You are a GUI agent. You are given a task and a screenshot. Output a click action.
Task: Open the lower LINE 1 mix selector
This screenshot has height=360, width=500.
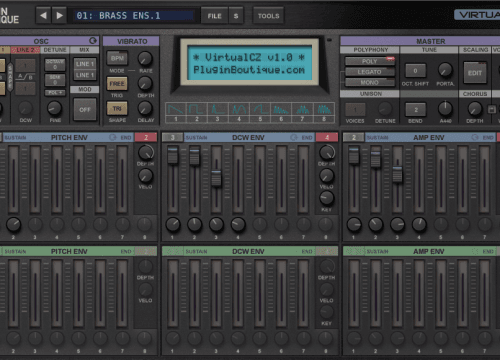pos(85,75)
